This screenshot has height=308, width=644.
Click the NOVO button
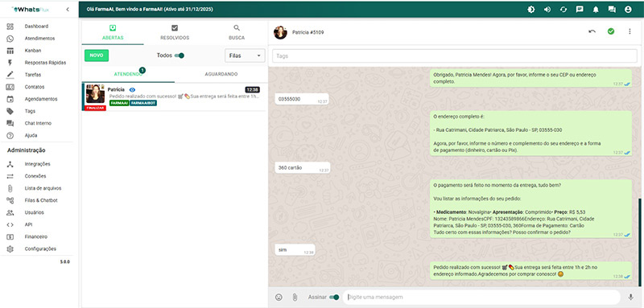tap(97, 55)
